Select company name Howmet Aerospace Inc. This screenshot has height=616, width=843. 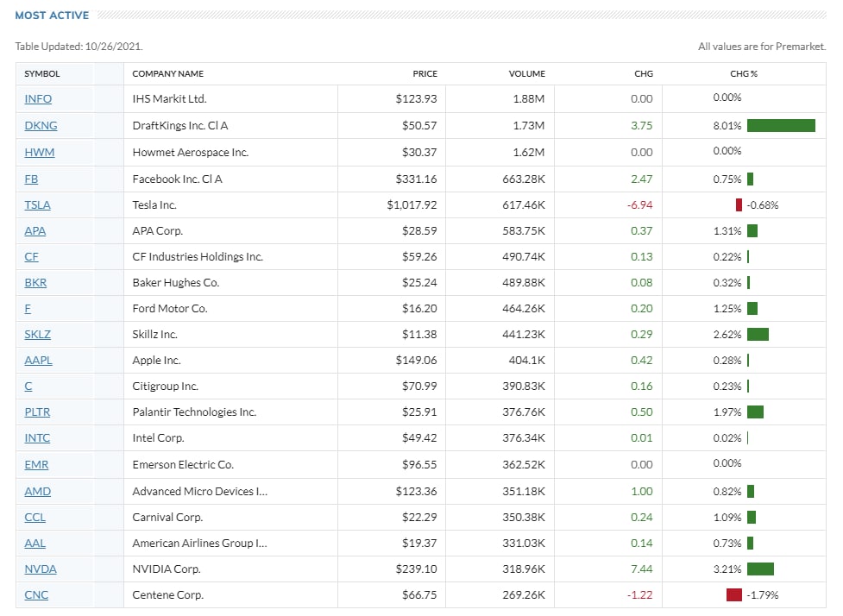point(191,153)
